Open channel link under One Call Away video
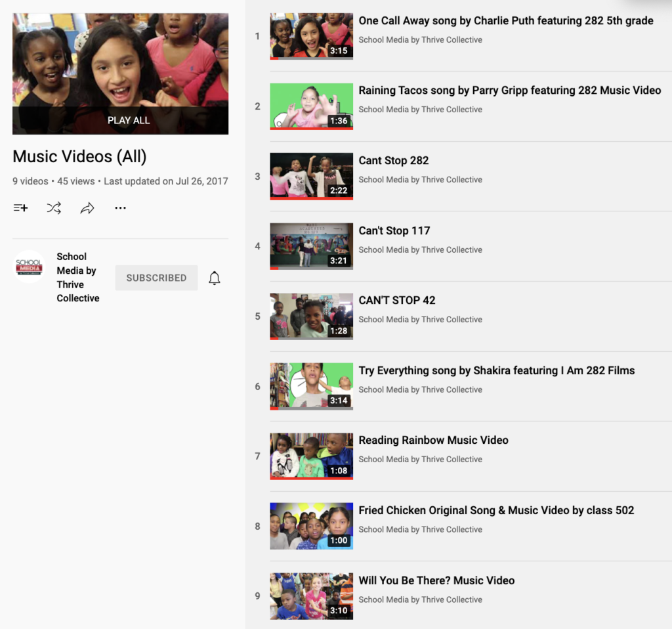Screen dimensions: 672x629 (x=421, y=40)
